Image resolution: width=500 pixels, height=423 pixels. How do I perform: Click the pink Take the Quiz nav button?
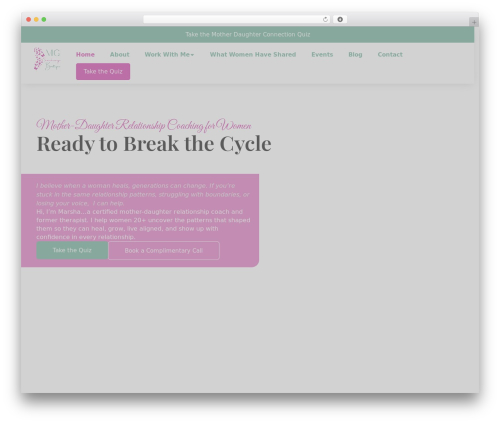click(x=103, y=71)
